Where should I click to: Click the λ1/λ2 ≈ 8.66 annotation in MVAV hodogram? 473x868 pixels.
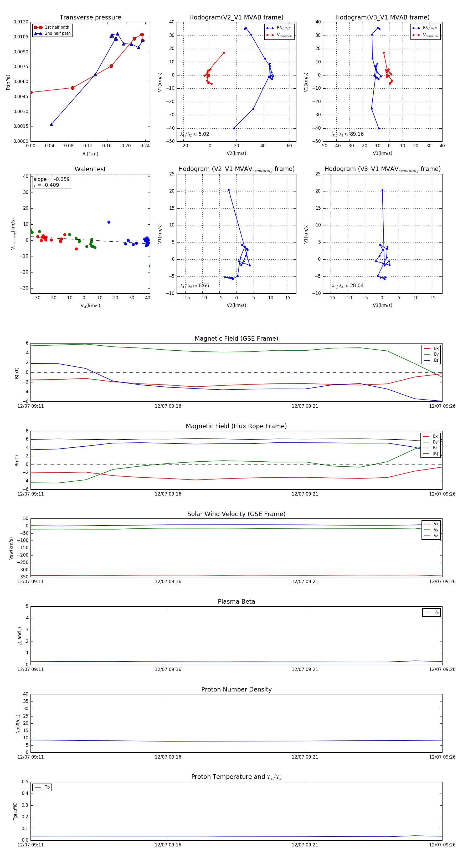[x=194, y=286]
